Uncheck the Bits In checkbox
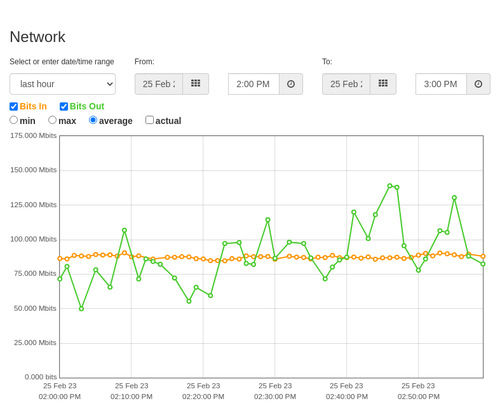This screenshot has height=403, width=500. pos(14,106)
